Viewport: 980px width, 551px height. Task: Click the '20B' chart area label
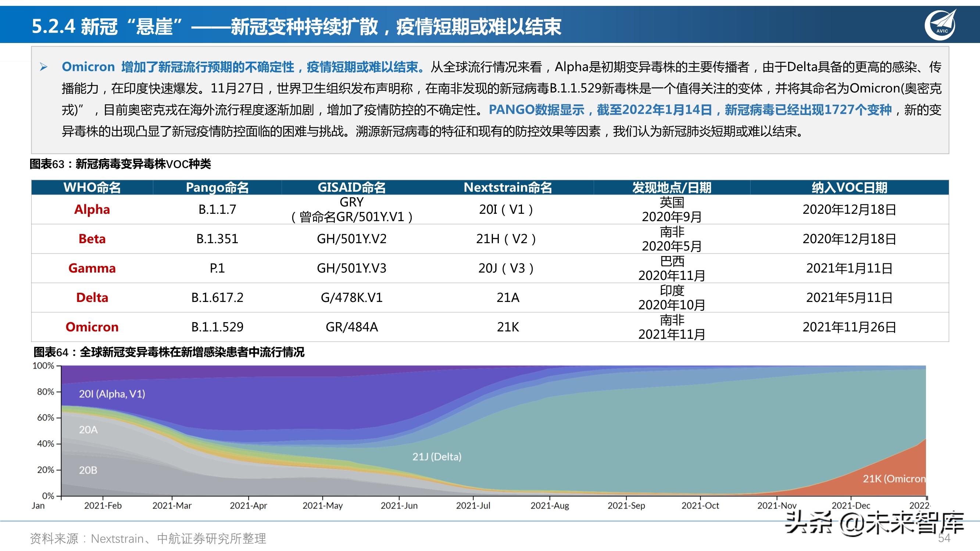tap(88, 470)
